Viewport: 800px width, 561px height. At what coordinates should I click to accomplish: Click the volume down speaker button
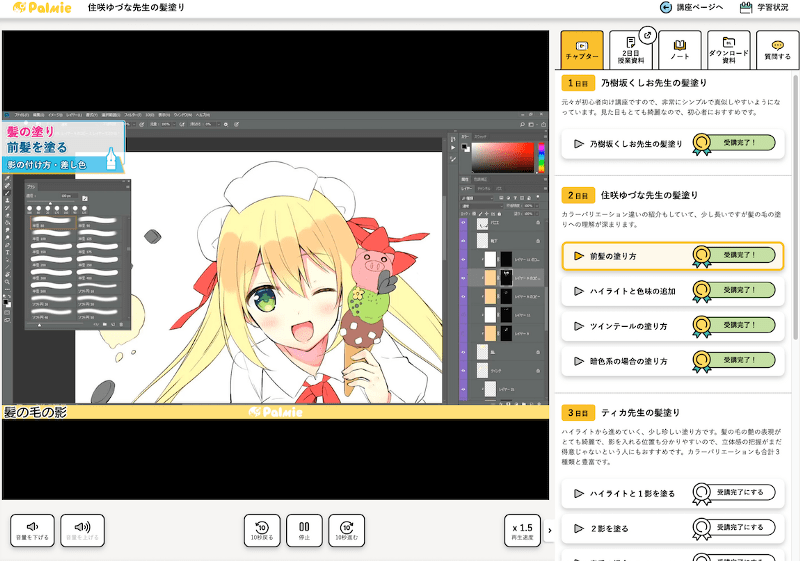pyautogui.click(x=33, y=531)
